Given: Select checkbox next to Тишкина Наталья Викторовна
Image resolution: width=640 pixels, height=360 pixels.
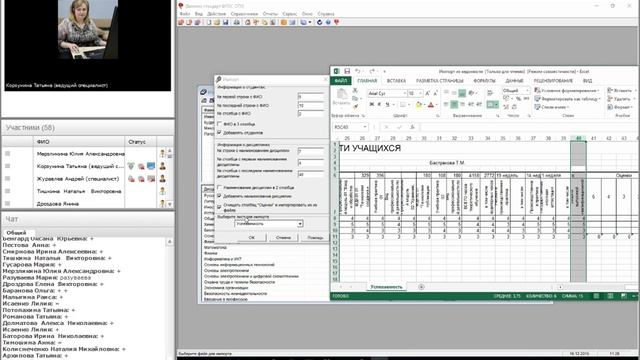Looking at the screenshot, I should click(x=7, y=191).
